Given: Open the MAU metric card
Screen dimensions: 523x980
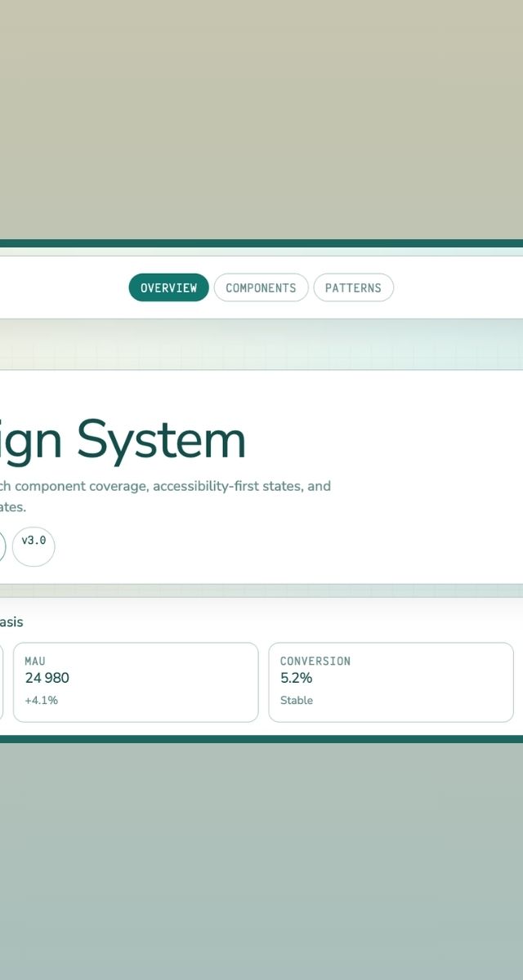Looking at the screenshot, I should [x=136, y=682].
